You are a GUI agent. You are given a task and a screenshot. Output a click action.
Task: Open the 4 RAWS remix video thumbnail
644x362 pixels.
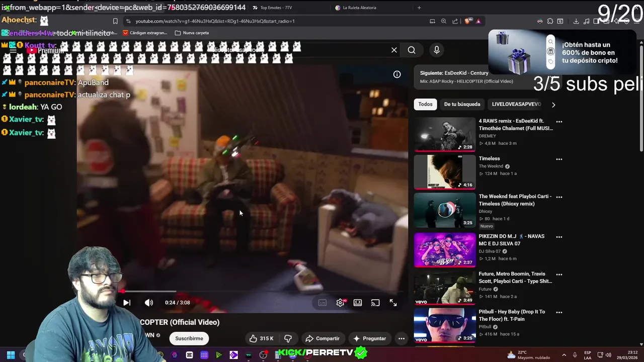click(445, 134)
